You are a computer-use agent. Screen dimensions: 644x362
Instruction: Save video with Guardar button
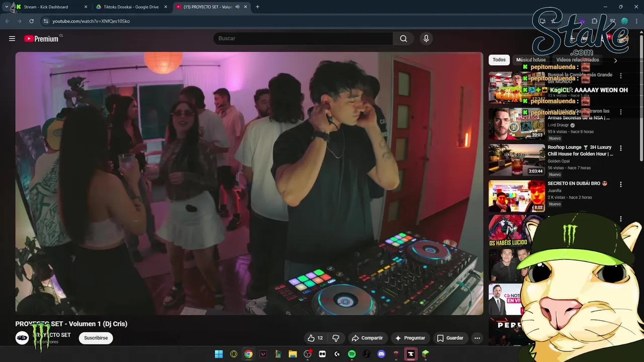[x=450, y=338]
